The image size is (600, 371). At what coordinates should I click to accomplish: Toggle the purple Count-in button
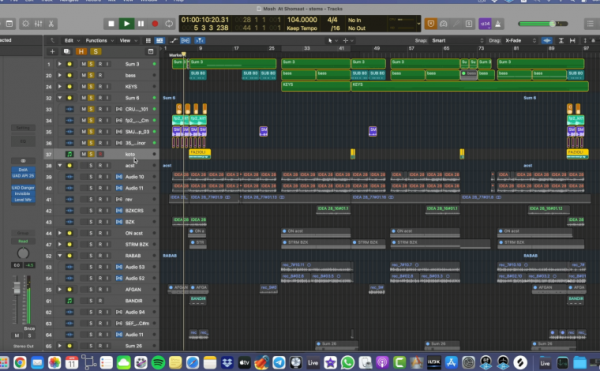pyautogui.click(x=485, y=24)
